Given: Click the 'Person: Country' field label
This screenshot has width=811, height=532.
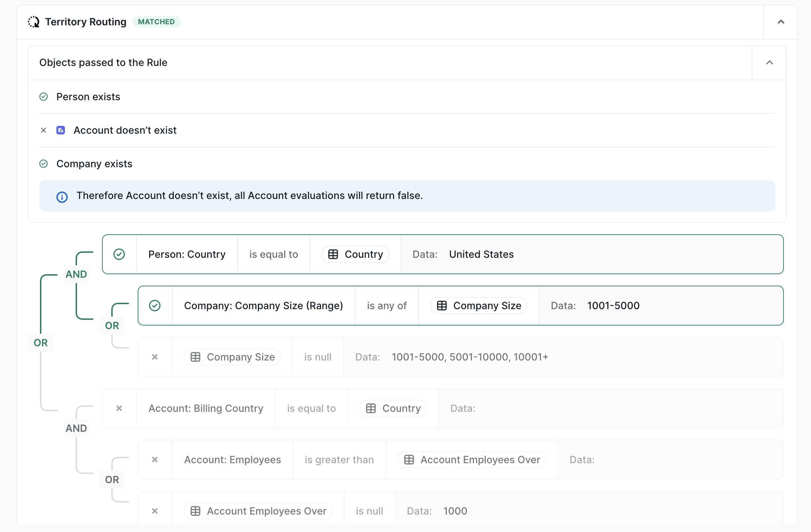Looking at the screenshot, I should point(187,254).
